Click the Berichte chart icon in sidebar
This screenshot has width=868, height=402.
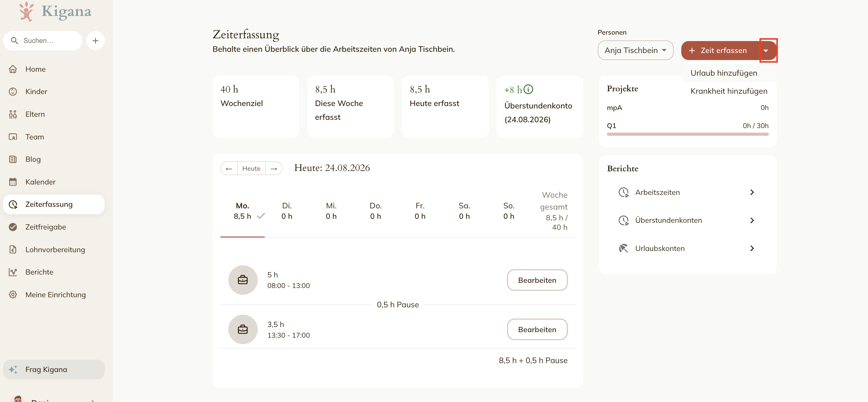pyautogui.click(x=13, y=272)
